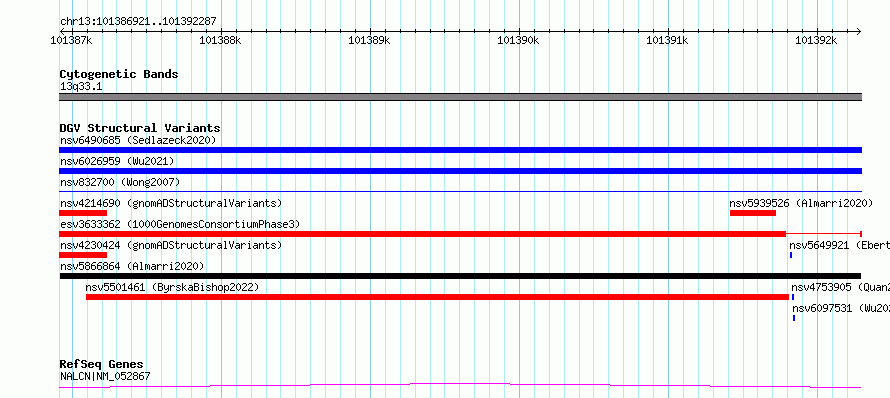
Task: Click the nsv4753905 variant label
Action: click(x=840, y=287)
